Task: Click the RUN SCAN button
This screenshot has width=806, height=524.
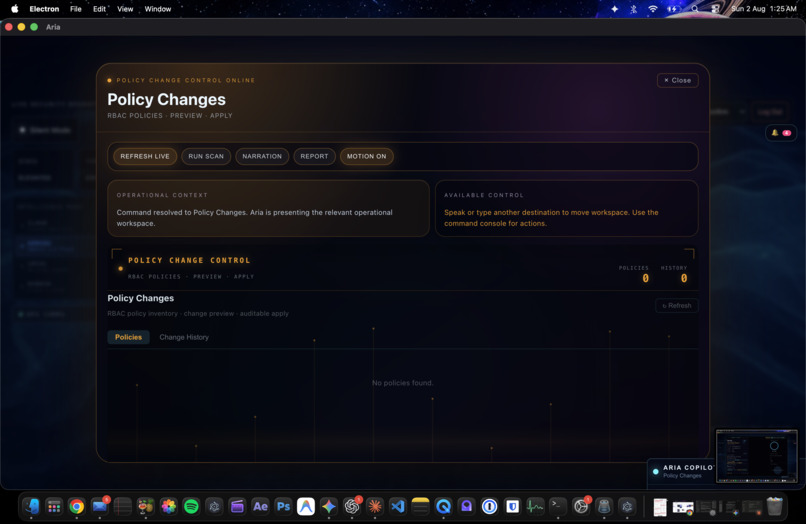Action: click(206, 156)
